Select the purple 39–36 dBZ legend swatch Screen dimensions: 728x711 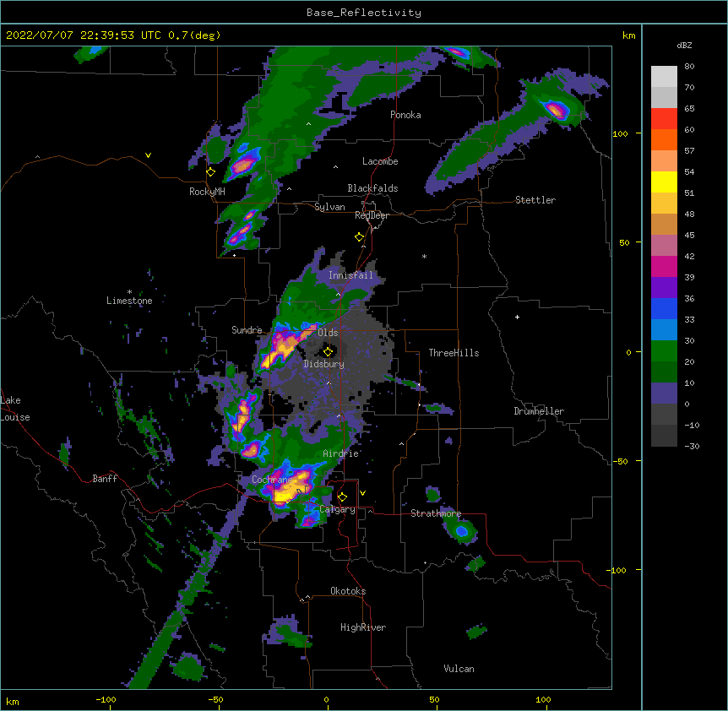pos(664,288)
